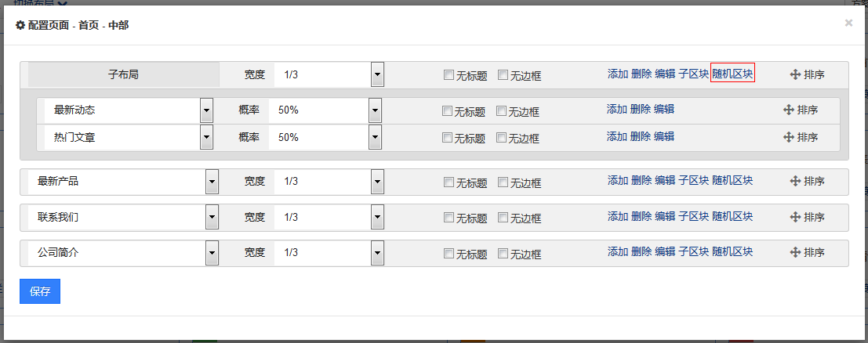Toggle 无边框 checkbox for 公司简介
This screenshot has height=343, width=868.
[x=503, y=254]
